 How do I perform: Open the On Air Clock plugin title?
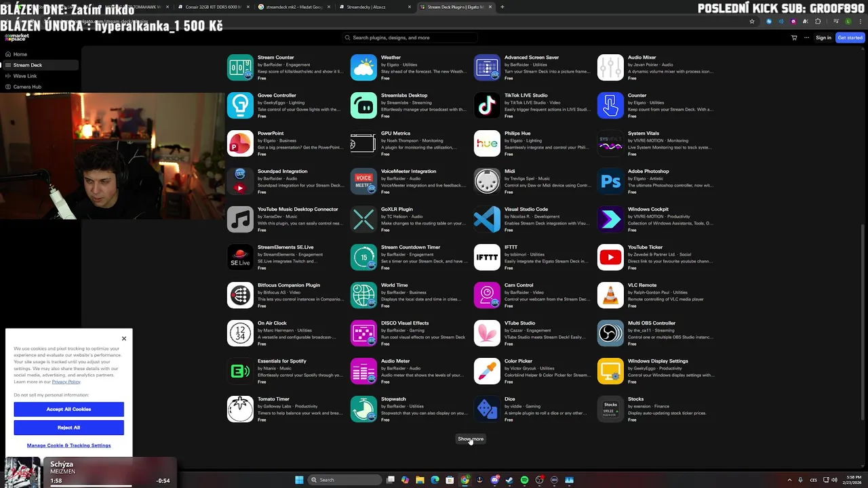(x=272, y=323)
